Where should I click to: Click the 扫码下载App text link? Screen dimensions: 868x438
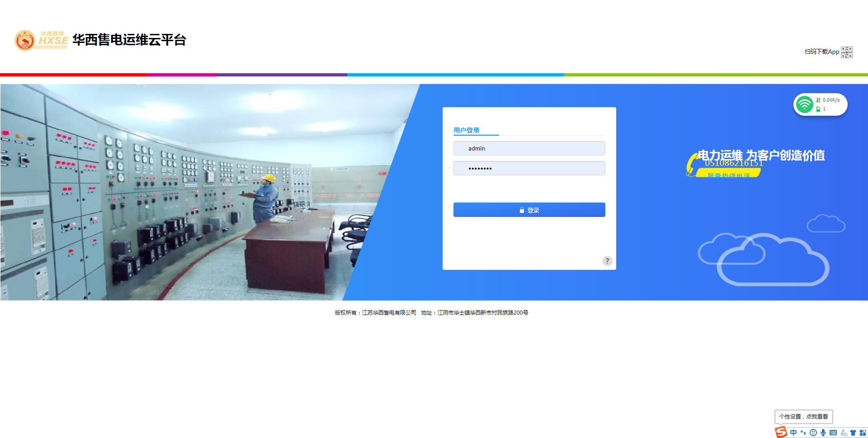[x=821, y=52]
